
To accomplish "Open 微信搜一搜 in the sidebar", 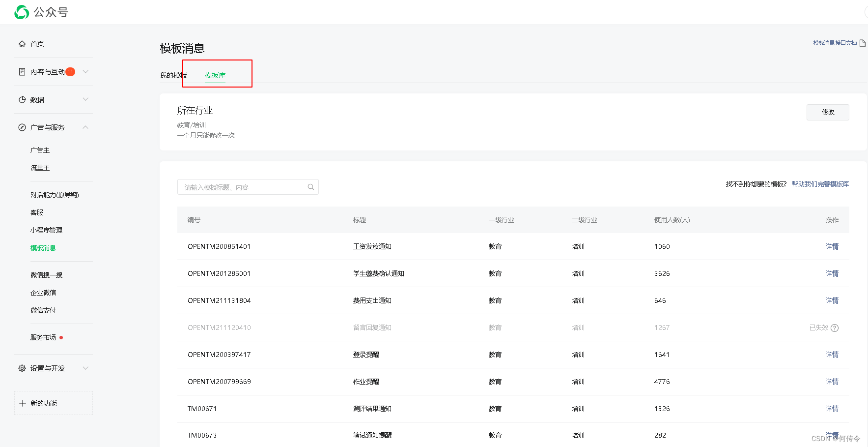I will 47,275.
